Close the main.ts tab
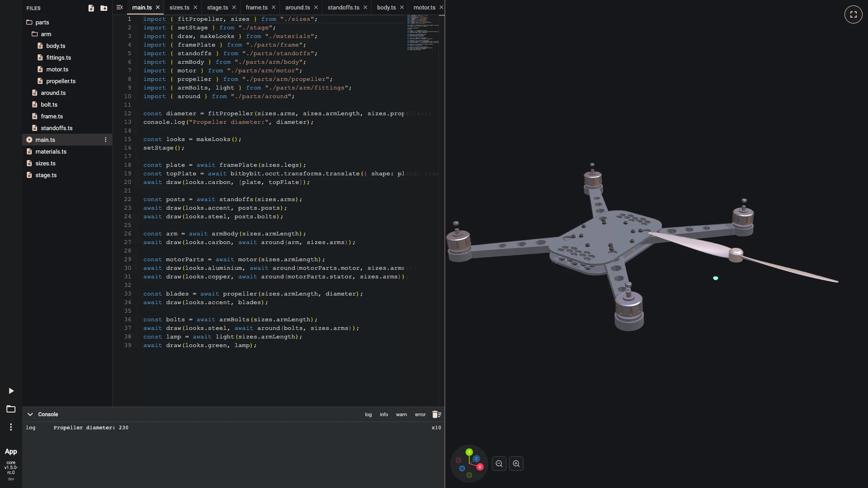This screenshot has width=868, height=488. 158,7
